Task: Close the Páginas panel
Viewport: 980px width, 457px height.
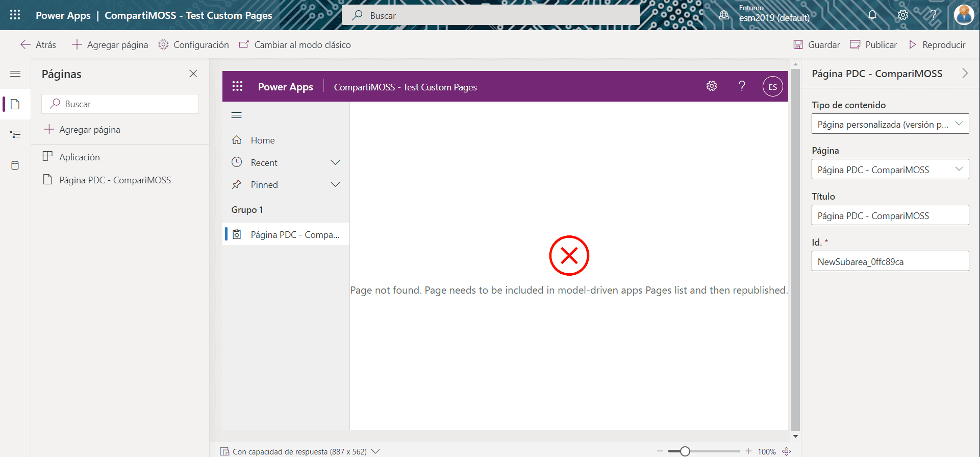Action: 193,74
